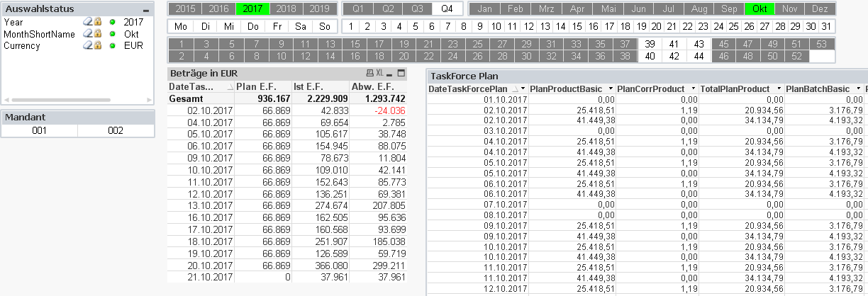
Task: Select weekday Mo
Action: coord(181,26)
